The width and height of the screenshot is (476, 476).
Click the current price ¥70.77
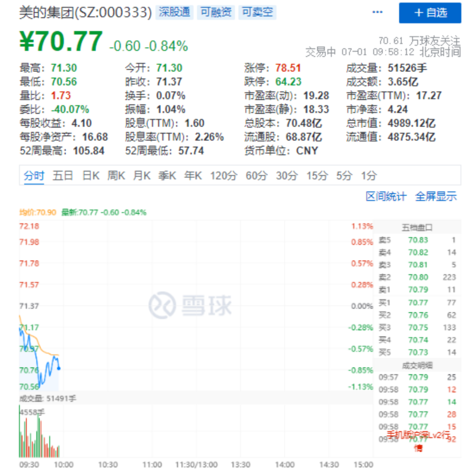61,41
